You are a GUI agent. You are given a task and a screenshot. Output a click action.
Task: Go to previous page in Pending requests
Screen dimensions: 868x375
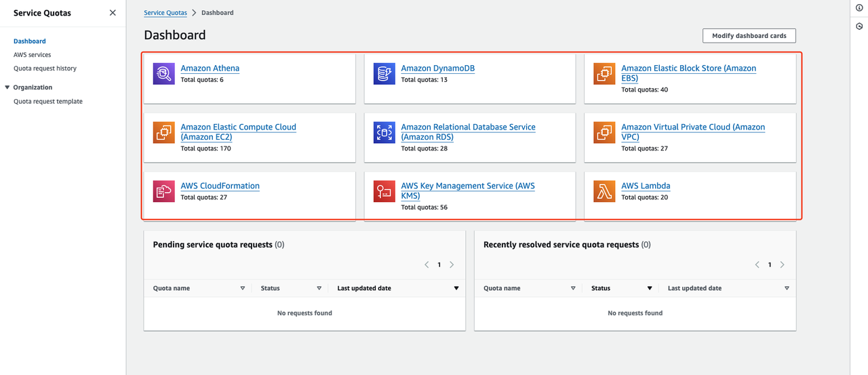(427, 264)
